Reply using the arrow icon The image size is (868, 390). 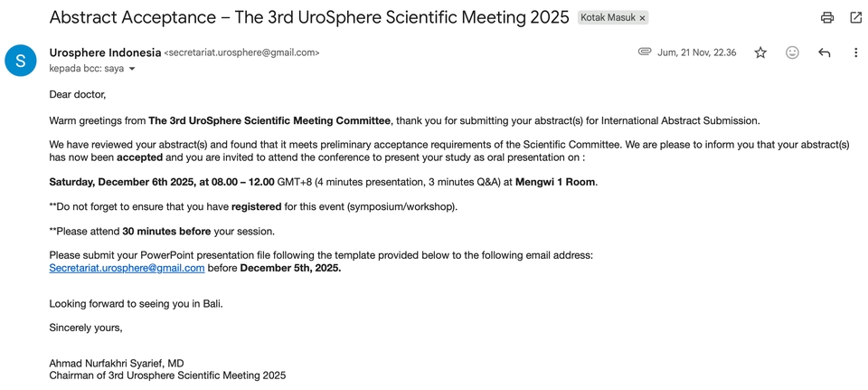click(x=824, y=52)
